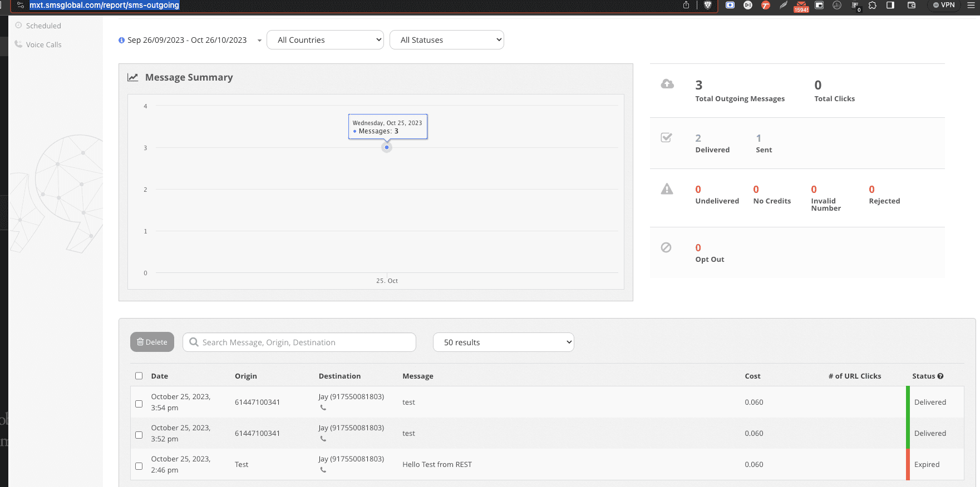
Task: Check the box for the 3:54 pm message
Action: [x=139, y=404]
